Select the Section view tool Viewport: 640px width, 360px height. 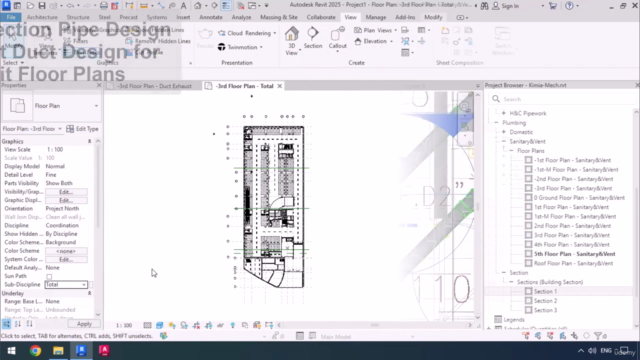(x=313, y=38)
